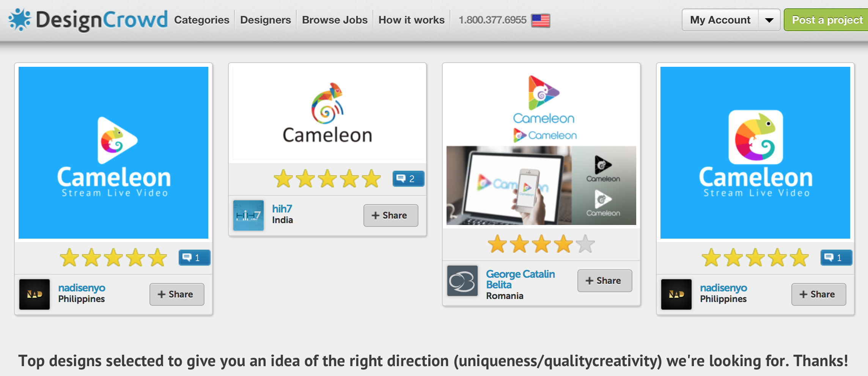Click the DesignCrowd logo
The width and height of the screenshot is (868, 376).
pyautogui.click(x=88, y=20)
